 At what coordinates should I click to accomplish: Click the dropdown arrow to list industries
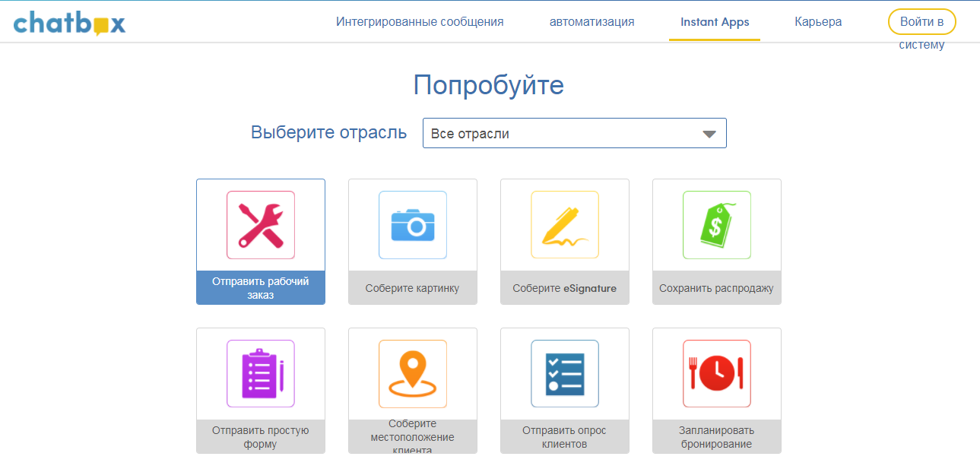(710, 132)
